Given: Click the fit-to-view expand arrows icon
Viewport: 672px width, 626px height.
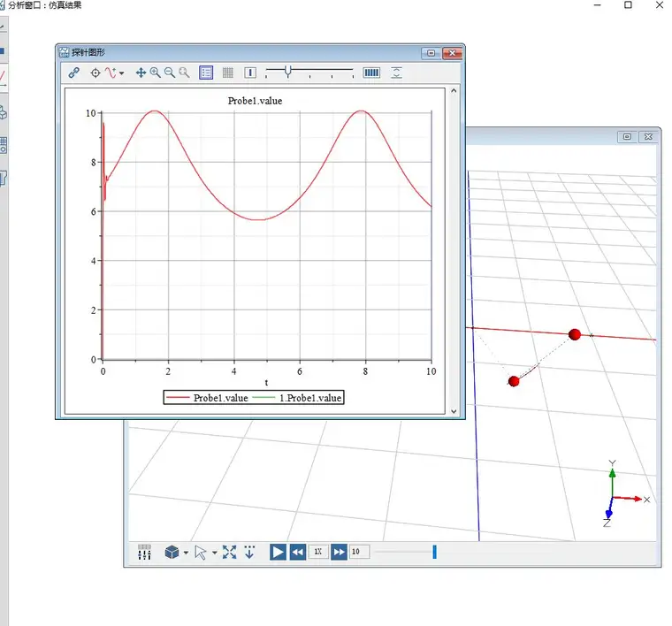Looking at the screenshot, I should 229,552.
